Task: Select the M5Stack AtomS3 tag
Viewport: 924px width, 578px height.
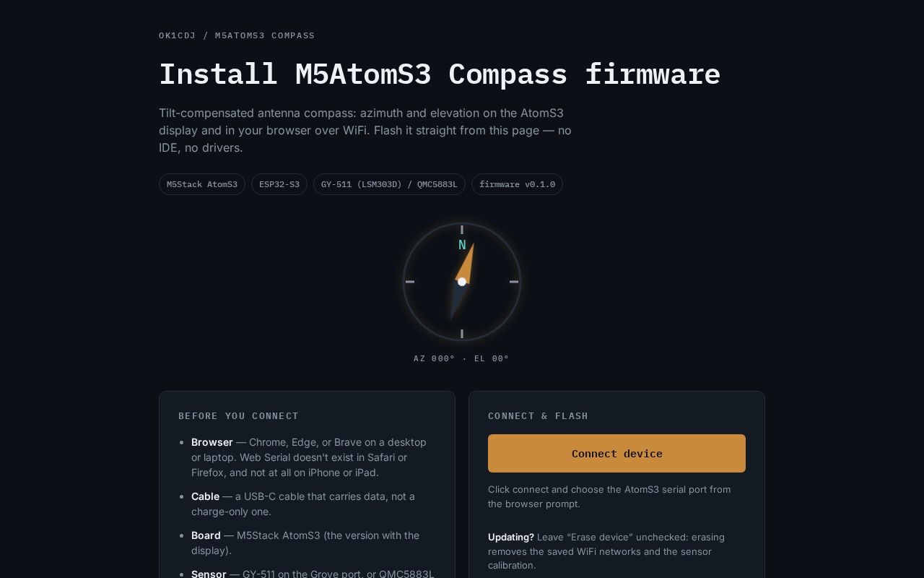Action: pyautogui.click(x=202, y=184)
